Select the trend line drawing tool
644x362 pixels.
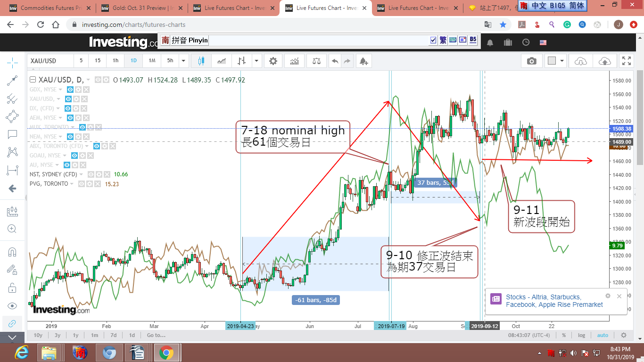pyautogui.click(x=13, y=81)
